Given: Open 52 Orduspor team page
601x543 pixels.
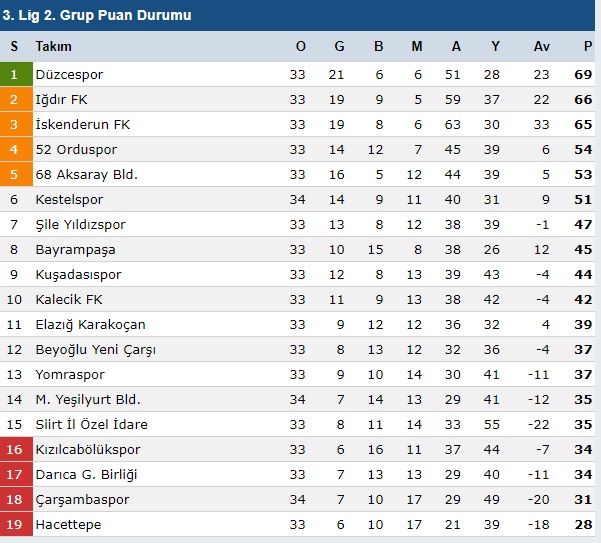Looking at the screenshot, I should click(x=76, y=150).
